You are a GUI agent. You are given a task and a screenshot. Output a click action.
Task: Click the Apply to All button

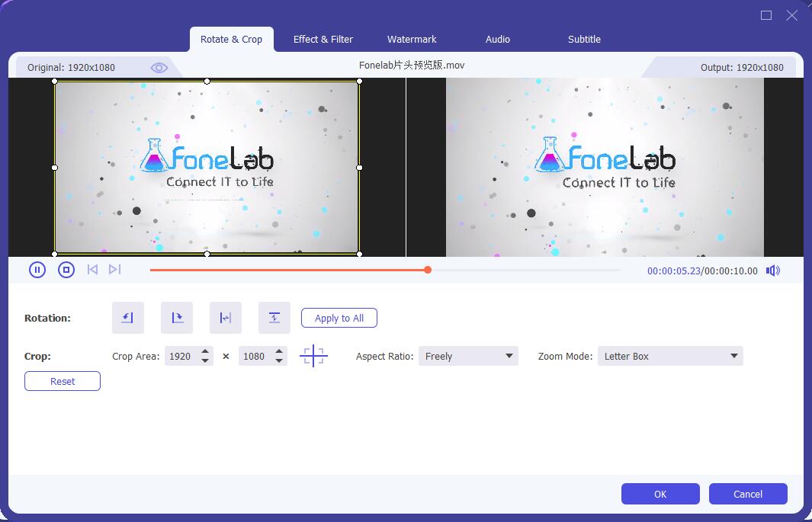[x=339, y=319]
